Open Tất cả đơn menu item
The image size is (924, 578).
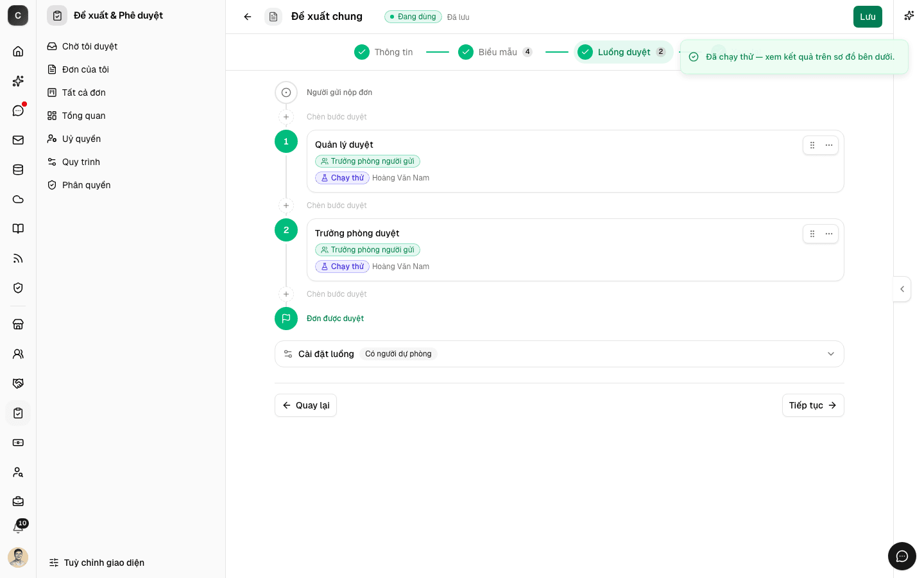coord(131,92)
